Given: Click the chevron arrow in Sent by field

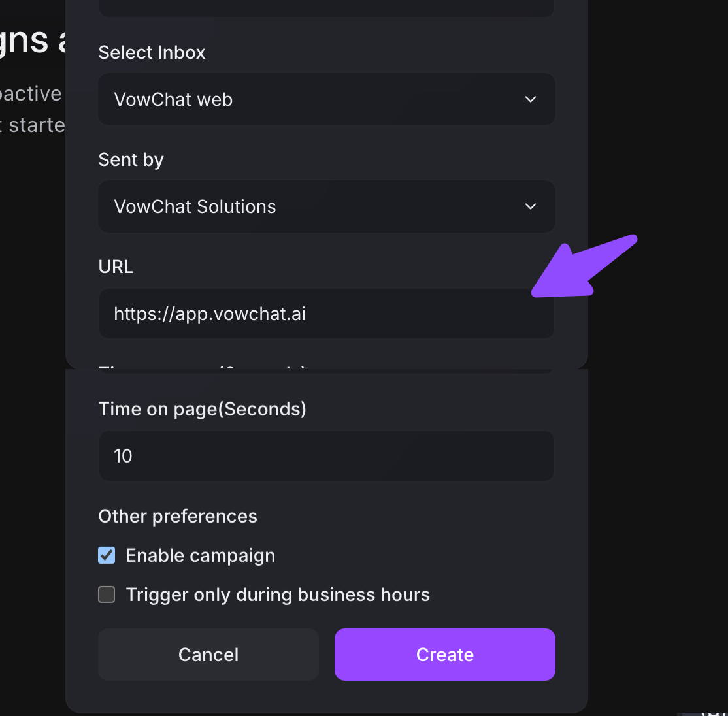Looking at the screenshot, I should [531, 206].
